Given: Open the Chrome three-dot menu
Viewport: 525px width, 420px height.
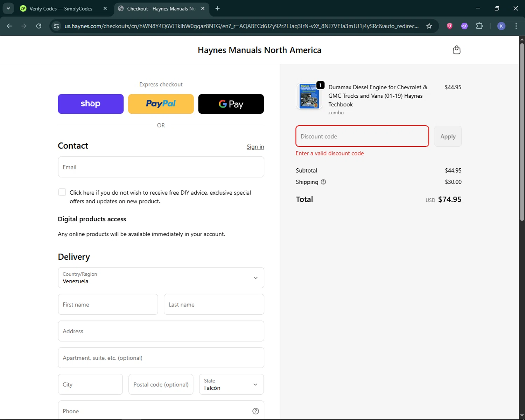Looking at the screenshot, I should tap(516, 26).
